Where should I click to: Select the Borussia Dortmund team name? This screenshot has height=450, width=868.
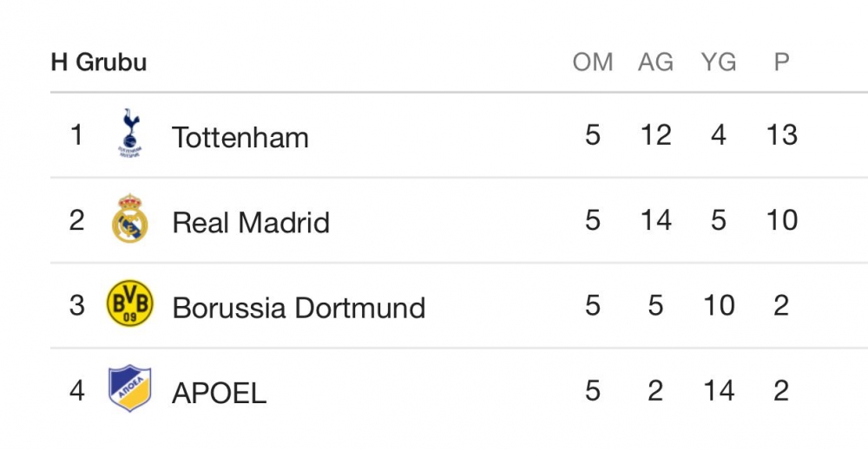point(299,308)
